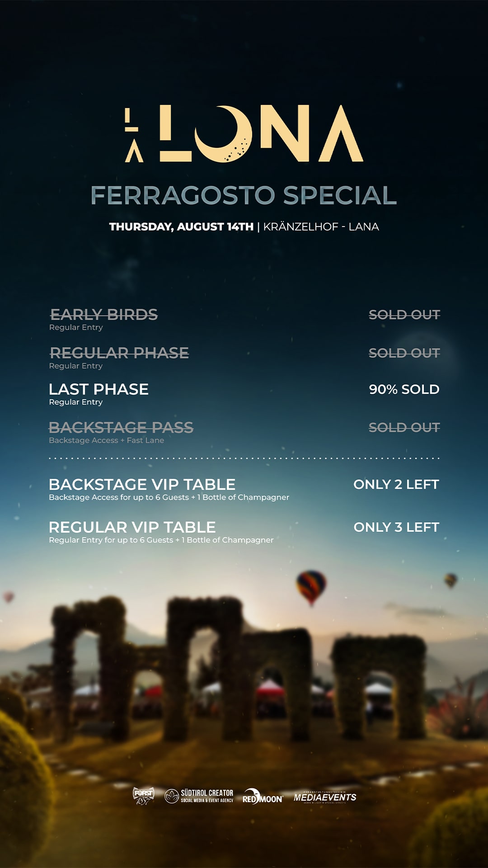Click the colorful hot air balloon
Image resolution: width=488 pixels, height=868 pixels.
point(311,586)
